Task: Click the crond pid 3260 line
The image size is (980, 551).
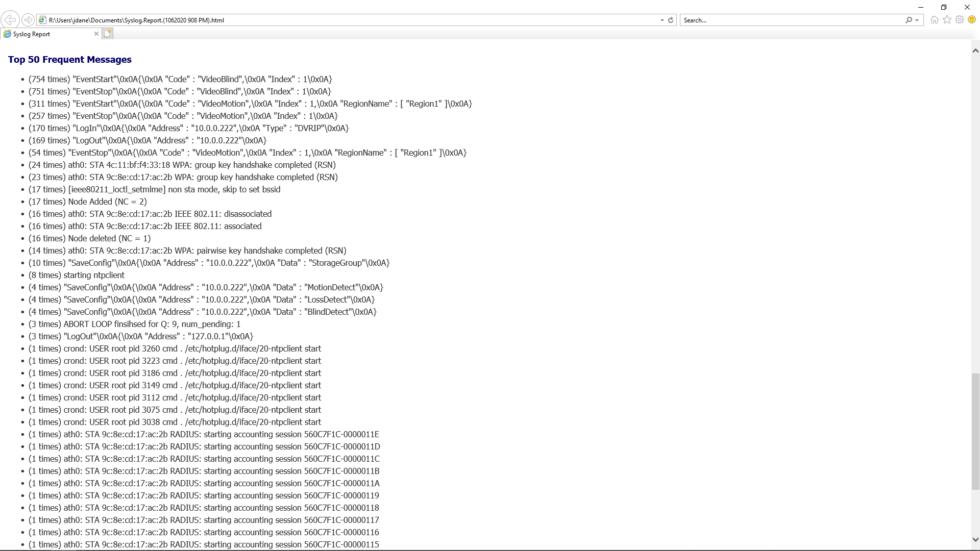Action: pos(175,349)
